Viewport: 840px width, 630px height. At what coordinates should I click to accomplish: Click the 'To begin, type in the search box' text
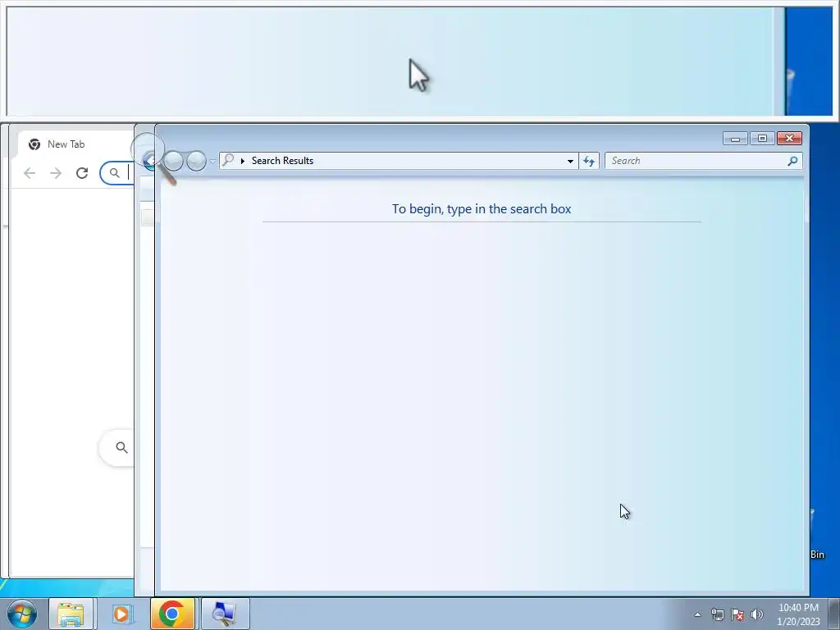(x=482, y=209)
